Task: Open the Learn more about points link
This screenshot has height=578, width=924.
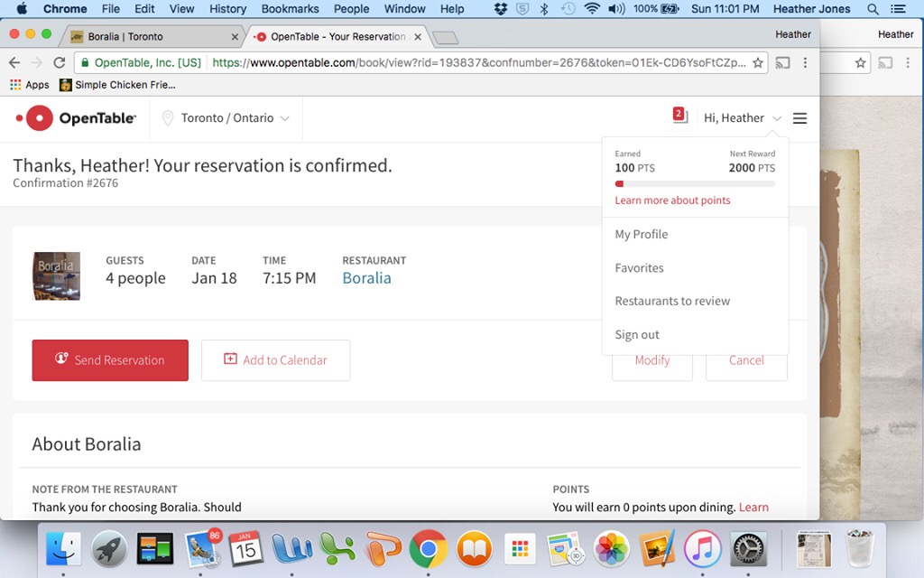Action: pyautogui.click(x=672, y=200)
